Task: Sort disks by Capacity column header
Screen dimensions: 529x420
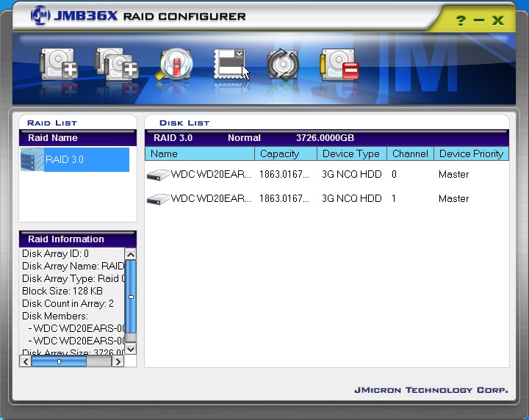Action: click(x=286, y=153)
